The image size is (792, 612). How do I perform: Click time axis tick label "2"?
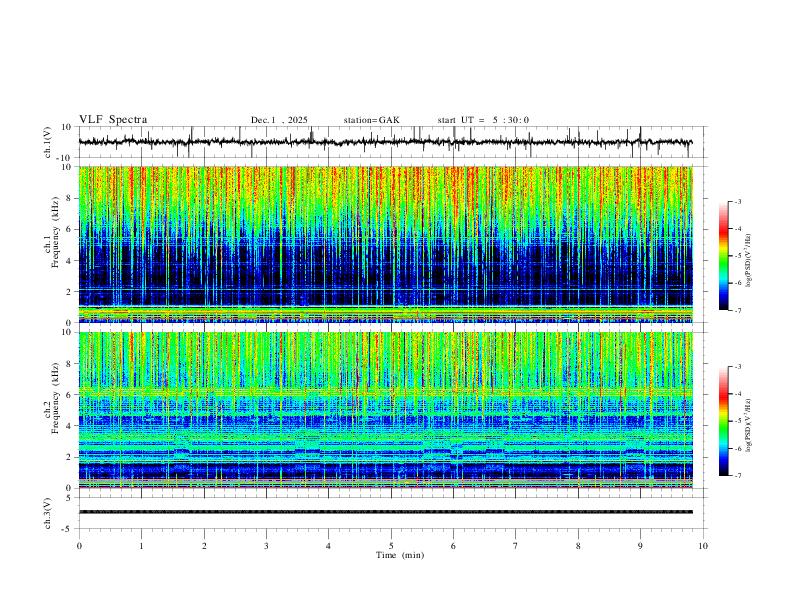coord(204,546)
